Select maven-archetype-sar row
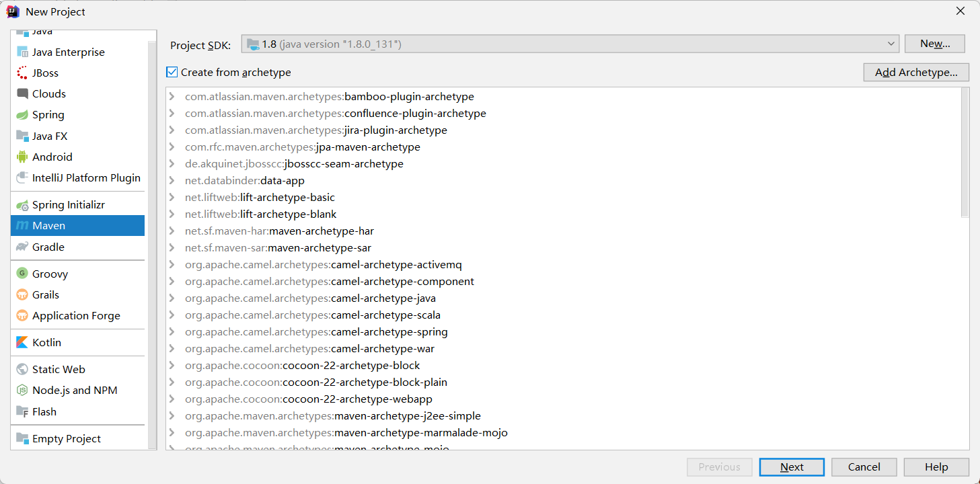This screenshot has height=484, width=980. pos(564,248)
